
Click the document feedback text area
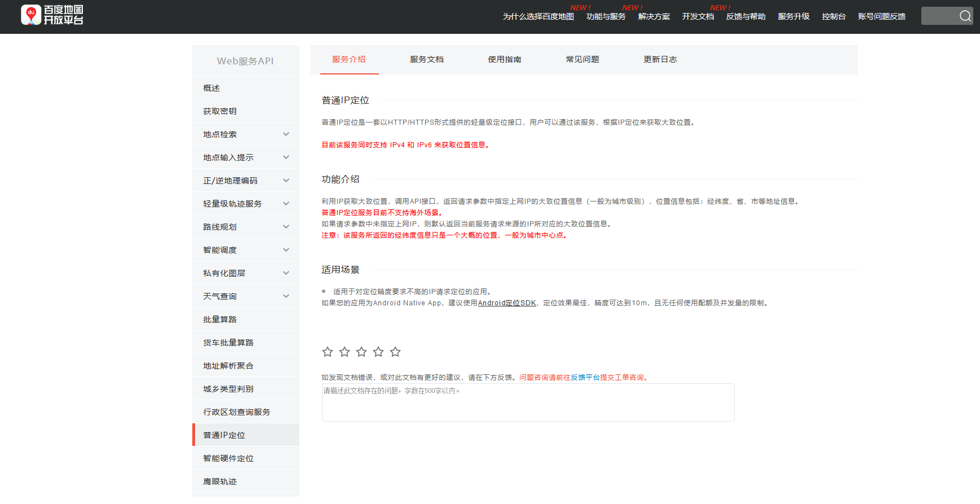tap(528, 402)
